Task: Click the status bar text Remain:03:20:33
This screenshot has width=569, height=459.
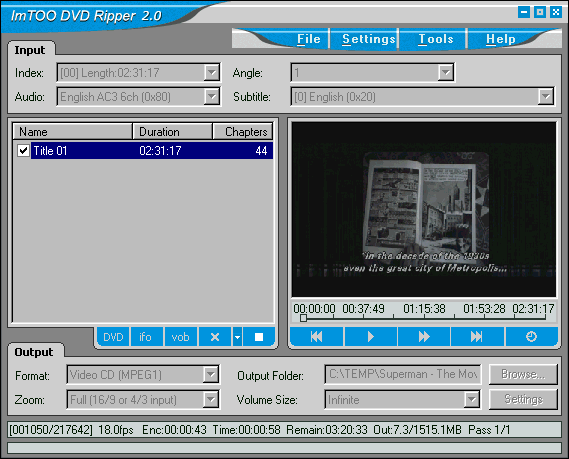Action: click(327, 430)
